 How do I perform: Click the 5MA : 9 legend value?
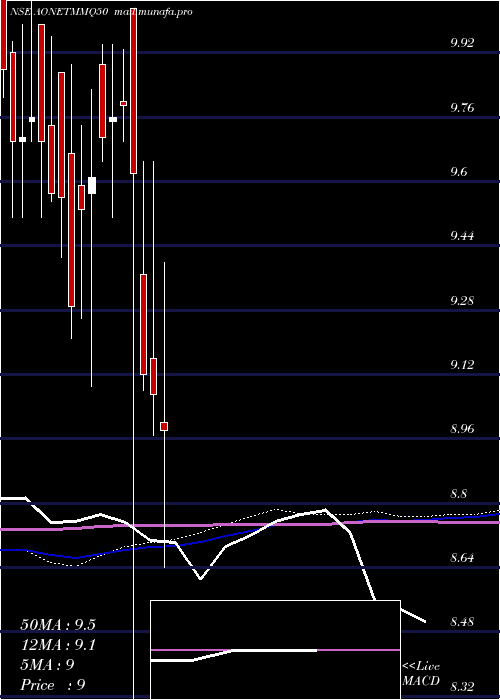pyautogui.click(x=47, y=665)
